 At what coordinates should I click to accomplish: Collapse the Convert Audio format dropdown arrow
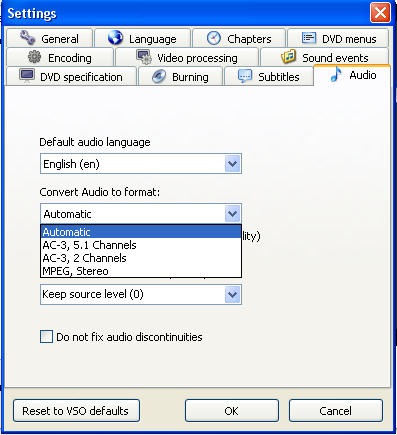click(232, 214)
